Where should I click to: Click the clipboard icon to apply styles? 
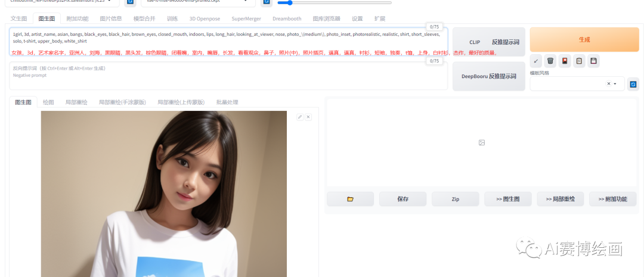point(579,61)
